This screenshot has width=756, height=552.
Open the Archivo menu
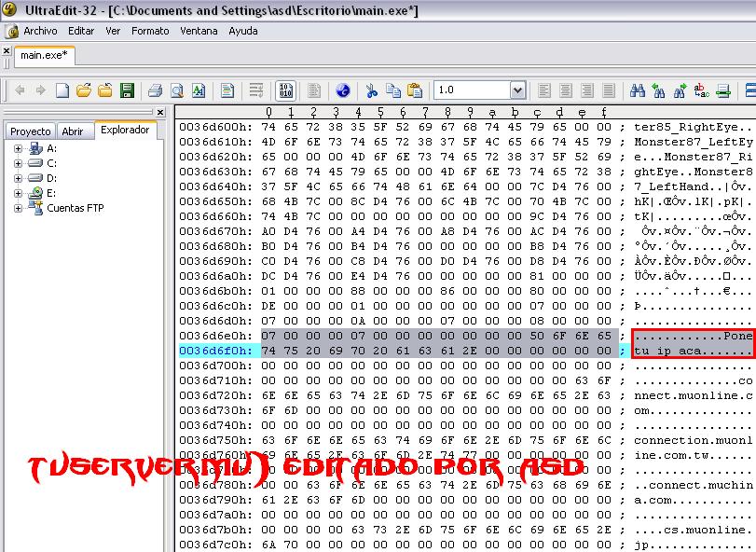coord(40,31)
